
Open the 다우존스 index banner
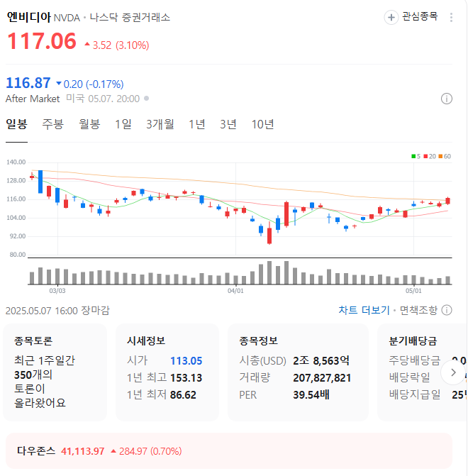[x=229, y=451]
